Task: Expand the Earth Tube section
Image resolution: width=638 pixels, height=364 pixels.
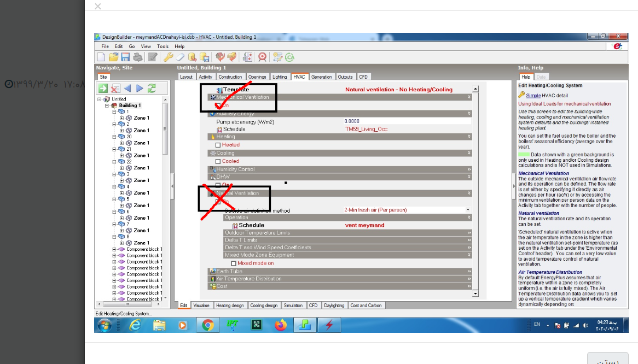Action: pos(340,272)
